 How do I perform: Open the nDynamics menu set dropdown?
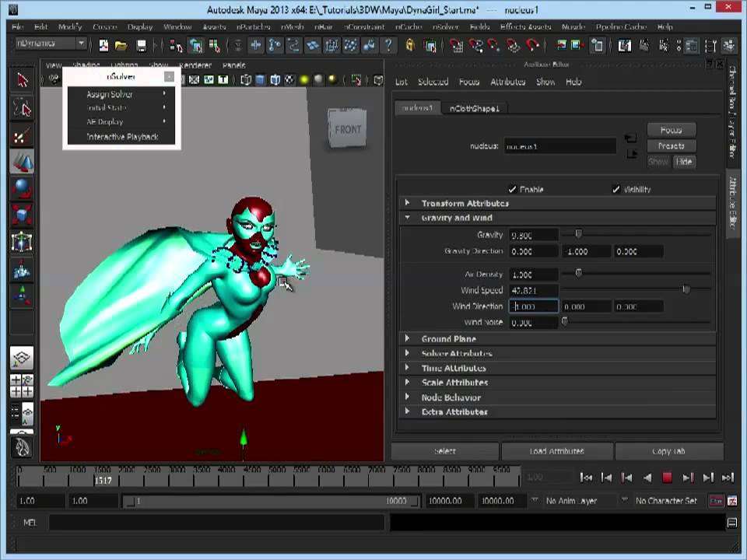pyautogui.click(x=81, y=44)
